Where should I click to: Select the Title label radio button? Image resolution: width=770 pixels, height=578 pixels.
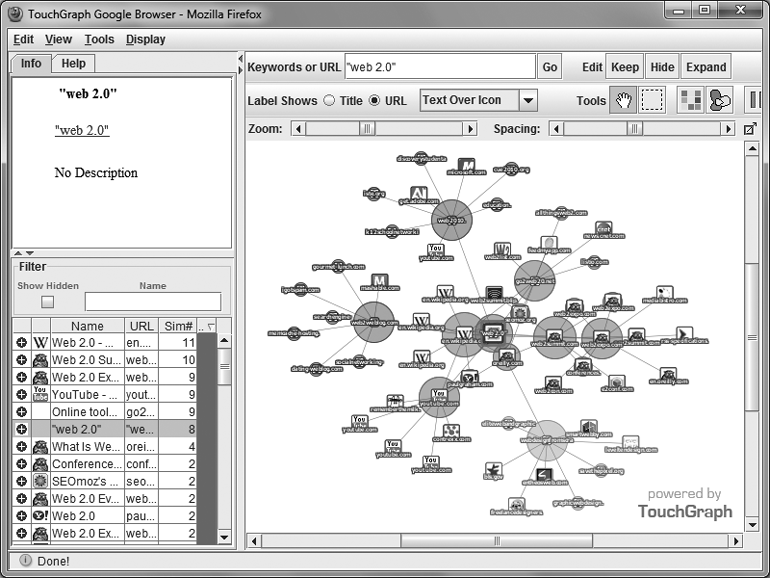[328, 101]
